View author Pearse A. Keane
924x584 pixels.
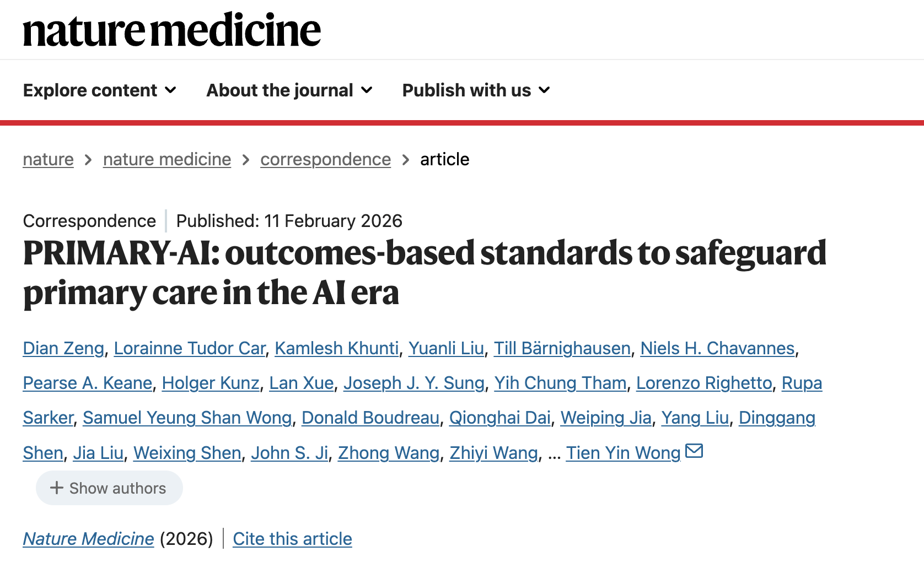[88, 383]
